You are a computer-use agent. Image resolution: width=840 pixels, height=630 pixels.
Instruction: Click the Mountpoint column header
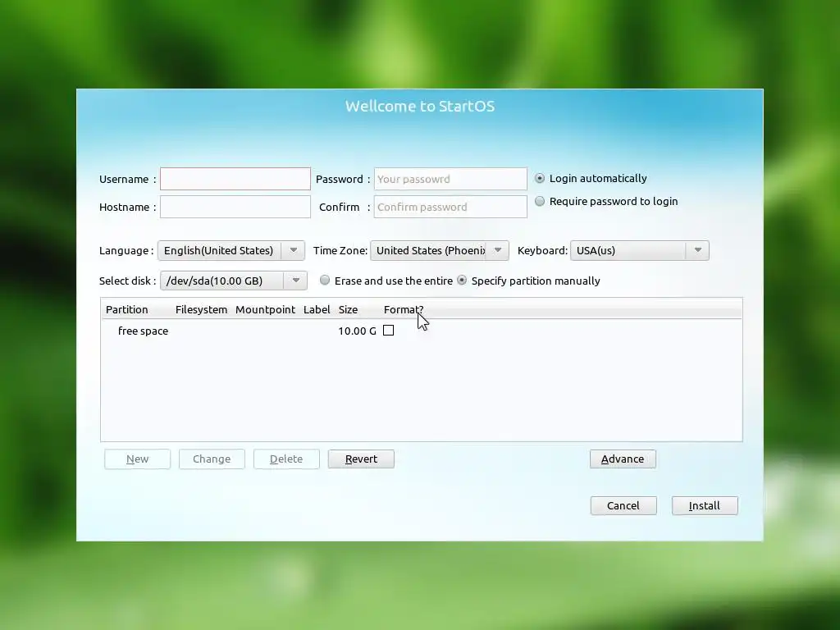(265, 309)
